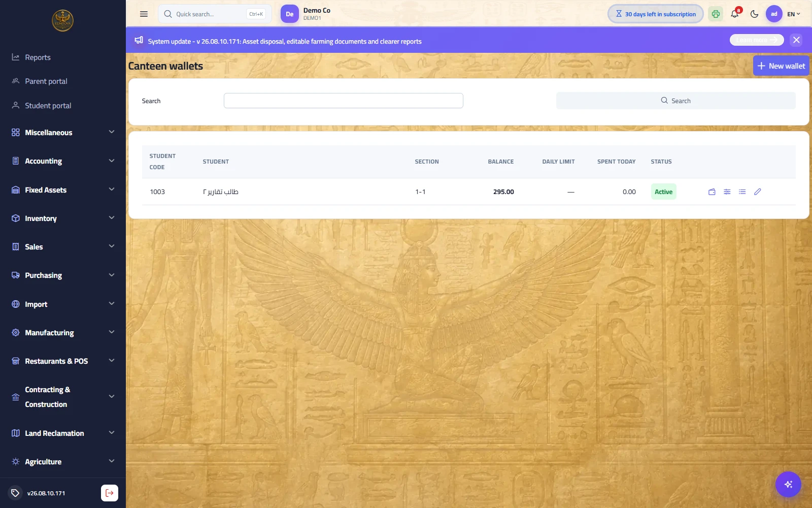The width and height of the screenshot is (812, 508).
Task: Click the Demo Co company badge
Action: (306, 14)
